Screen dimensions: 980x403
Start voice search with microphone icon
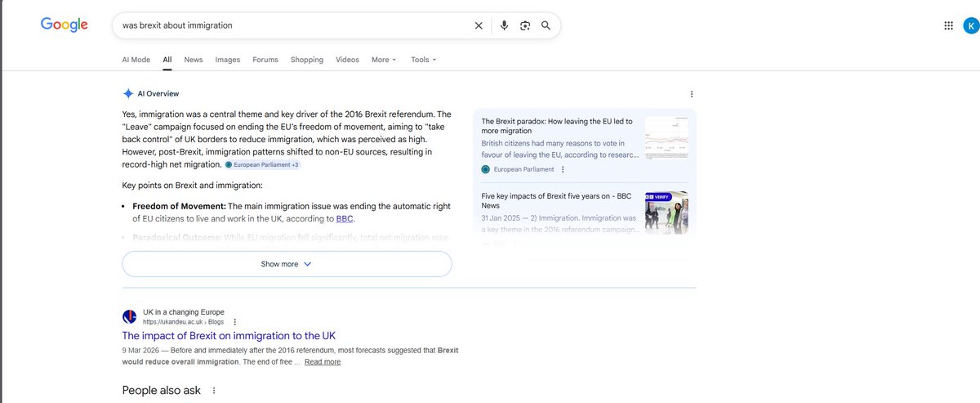[x=504, y=25]
